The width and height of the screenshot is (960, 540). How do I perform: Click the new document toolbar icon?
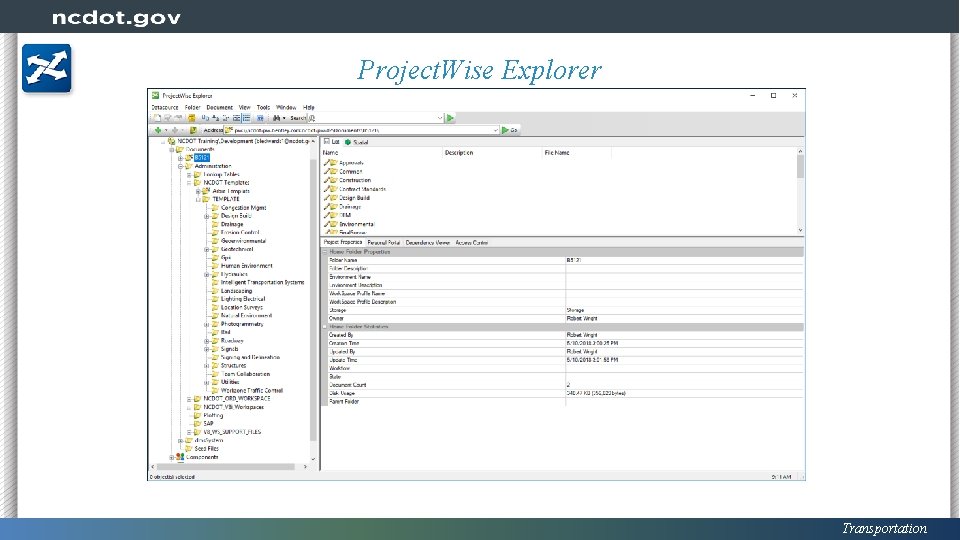(x=157, y=118)
